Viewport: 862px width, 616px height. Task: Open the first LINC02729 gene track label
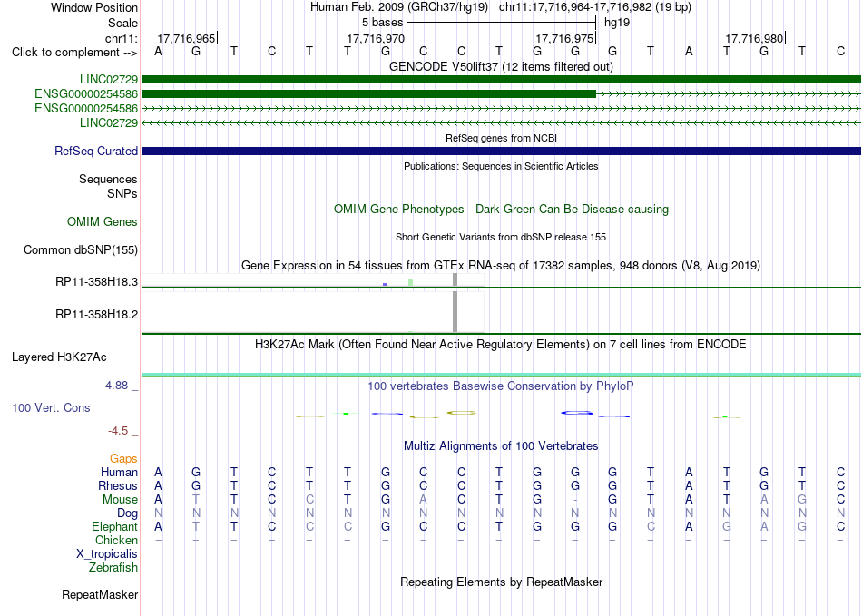tap(109, 80)
